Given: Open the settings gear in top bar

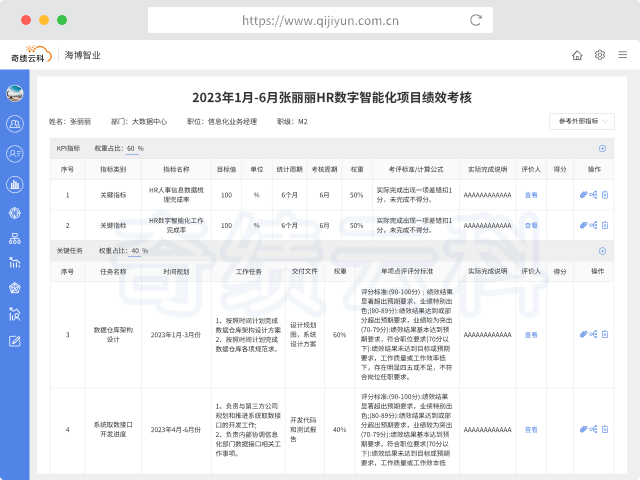Looking at the screenshot, I should (x=600, y=55).
